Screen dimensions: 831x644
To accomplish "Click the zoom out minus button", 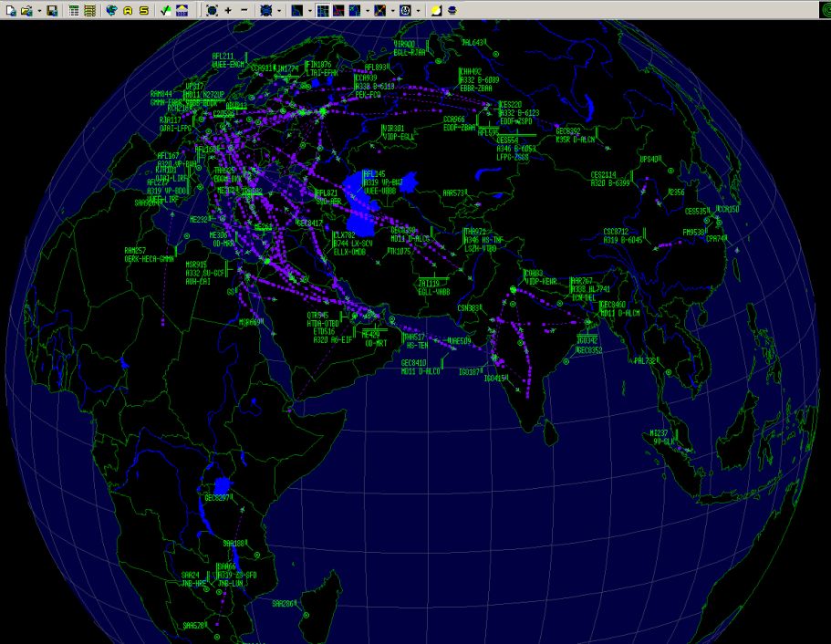I will coord(244,10).
